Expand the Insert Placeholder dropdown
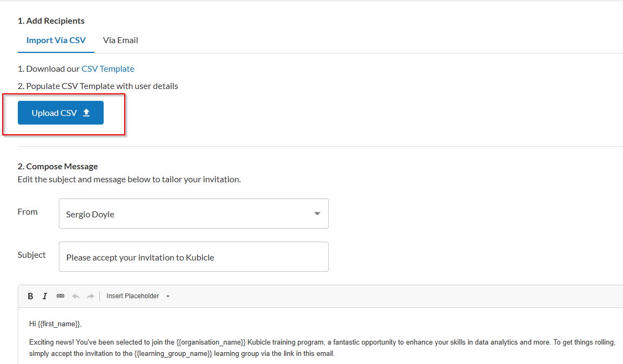623x364 pixels. [138, 296]
